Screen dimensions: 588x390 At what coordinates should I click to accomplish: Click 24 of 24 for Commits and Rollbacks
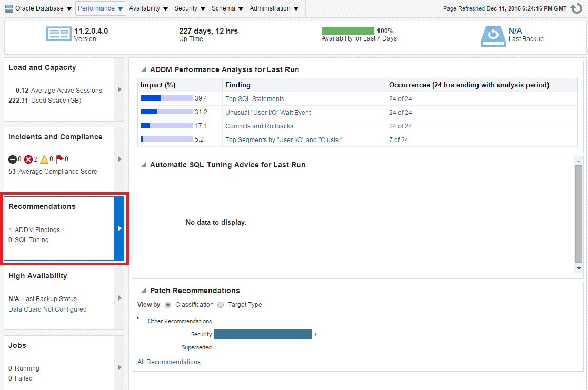click(x=400, y=126)
